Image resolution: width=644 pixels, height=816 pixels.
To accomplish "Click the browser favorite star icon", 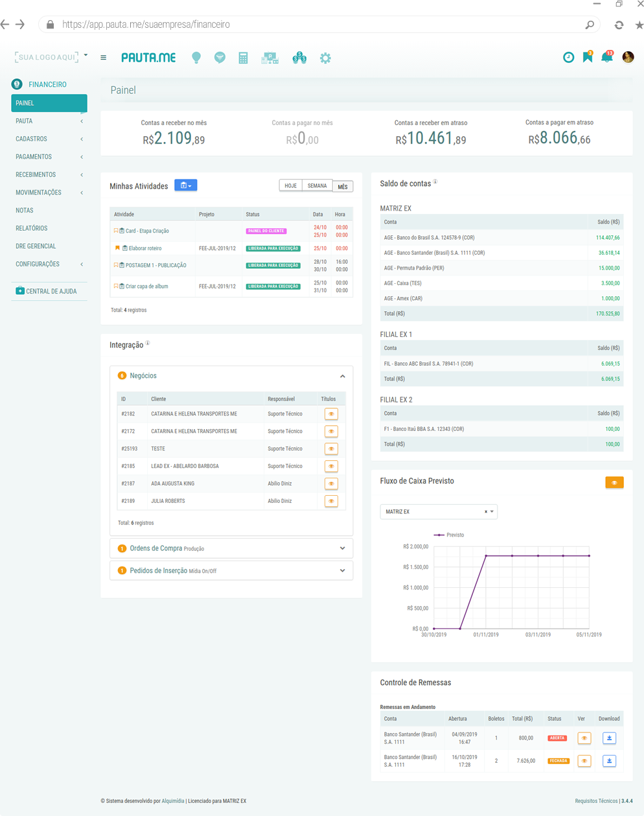I will (x=639, y=25).
